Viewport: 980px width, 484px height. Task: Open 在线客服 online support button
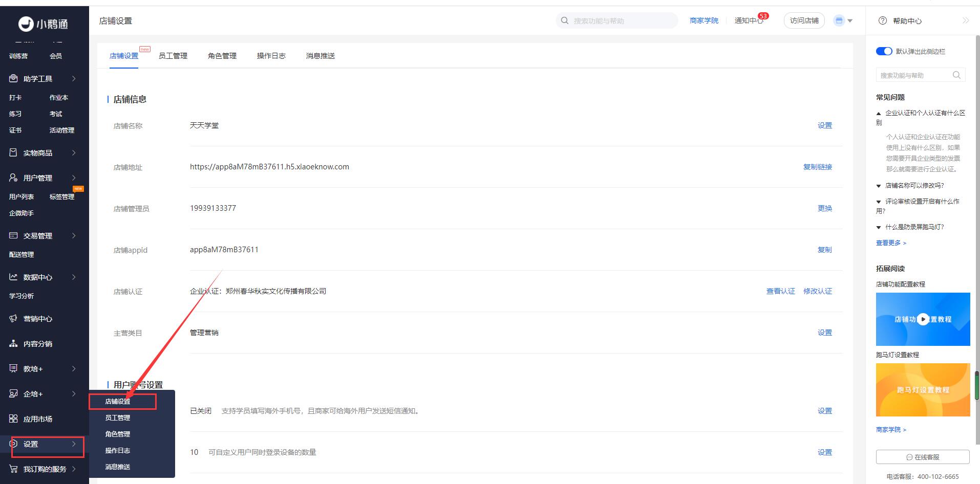click(x=923, y=457)
